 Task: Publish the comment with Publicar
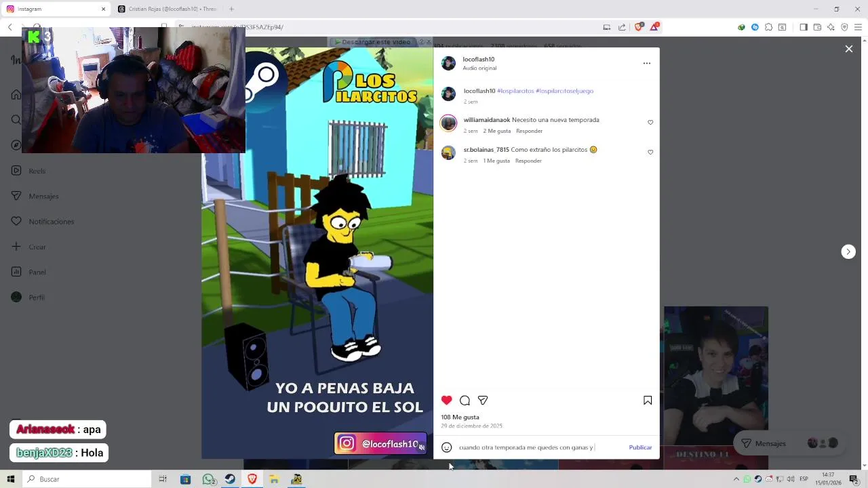(x=640, y=447)
